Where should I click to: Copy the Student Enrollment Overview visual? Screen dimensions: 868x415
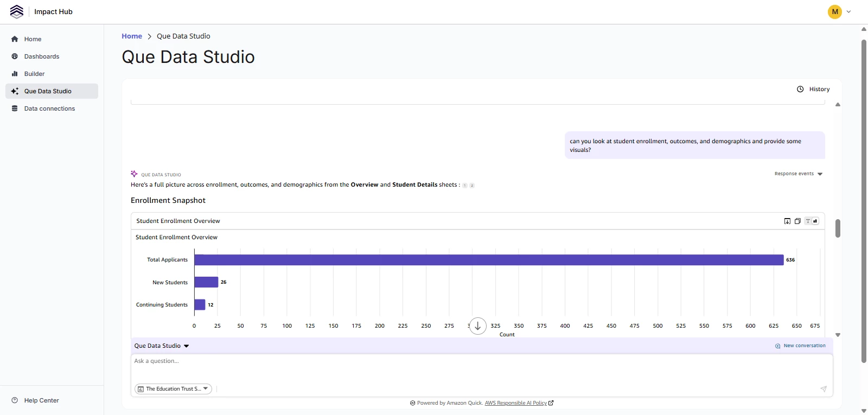pyautogui.click(x=797, y=221)
